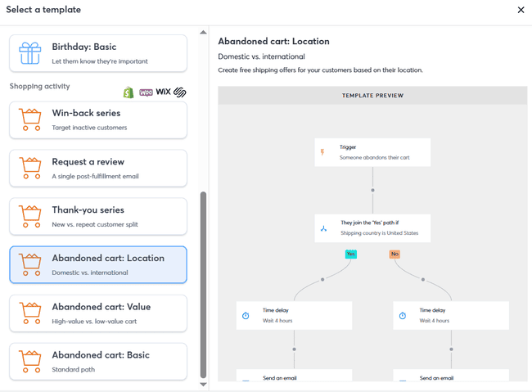Click the split path condition icon
Viewport: 532px width, 392px height.
(x=324, y=228)
